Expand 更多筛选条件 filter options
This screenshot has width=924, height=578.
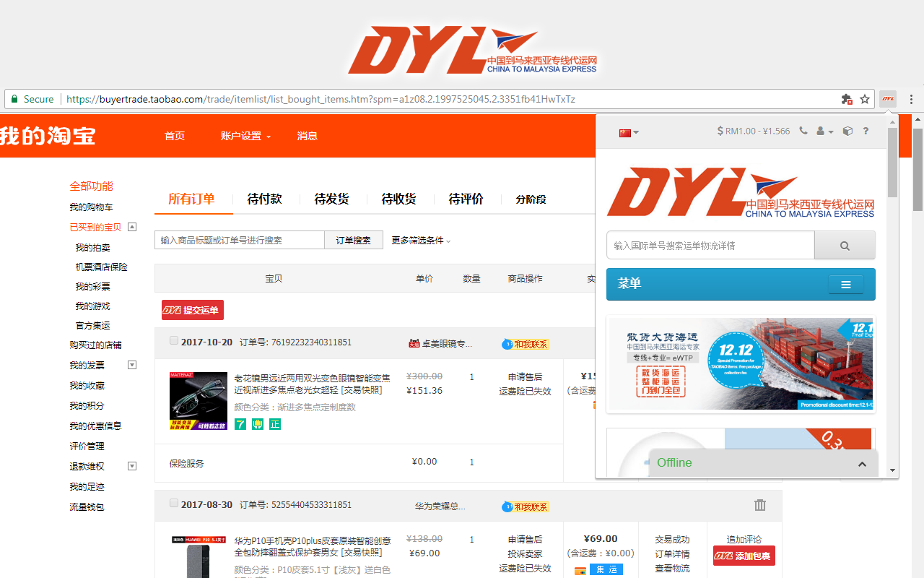pyautogui.click(x=421, y=241)
